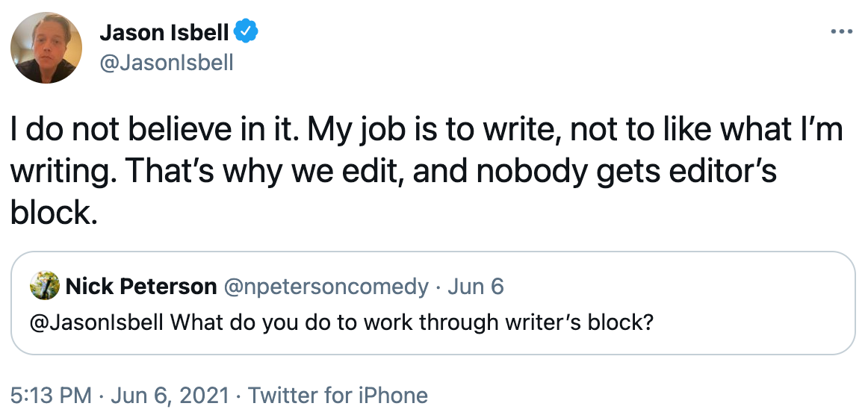The width and height of the screenshot is (868, 418).
Task: Click the 5:13 PM timestamp
Action: [x=51, y=395]
